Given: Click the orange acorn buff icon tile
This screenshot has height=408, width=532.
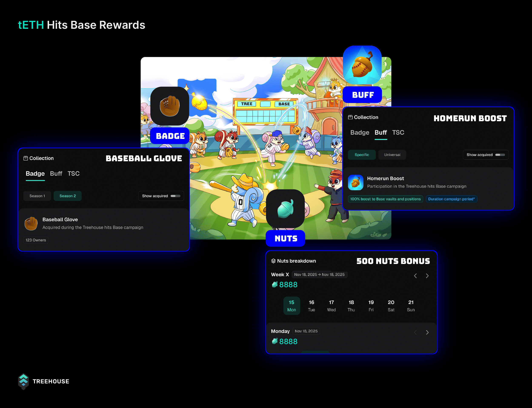Looking at the screenshot, I should pos(362,65).
